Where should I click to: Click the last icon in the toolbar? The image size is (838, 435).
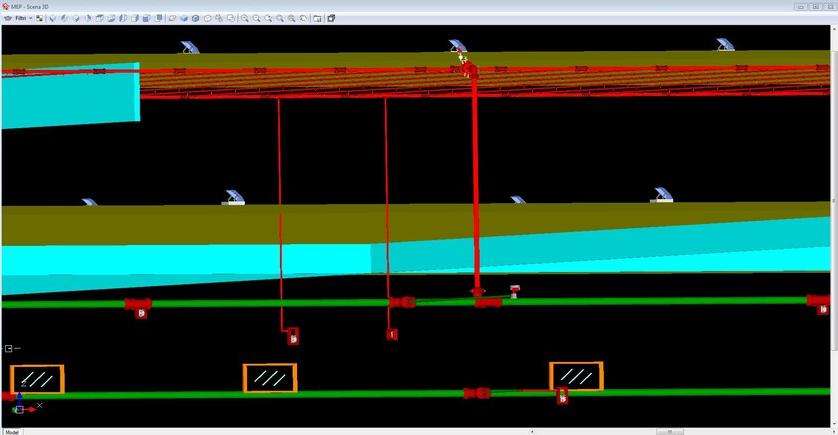[332, 18]
